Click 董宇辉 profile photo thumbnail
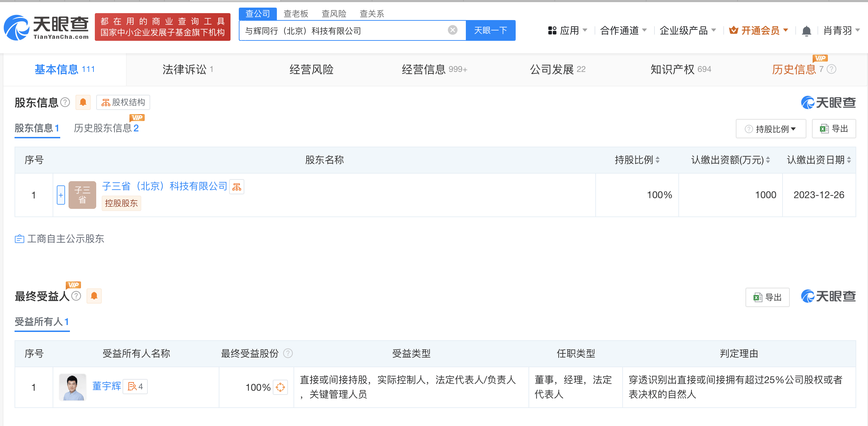868x426 pixels. (73, 387)
